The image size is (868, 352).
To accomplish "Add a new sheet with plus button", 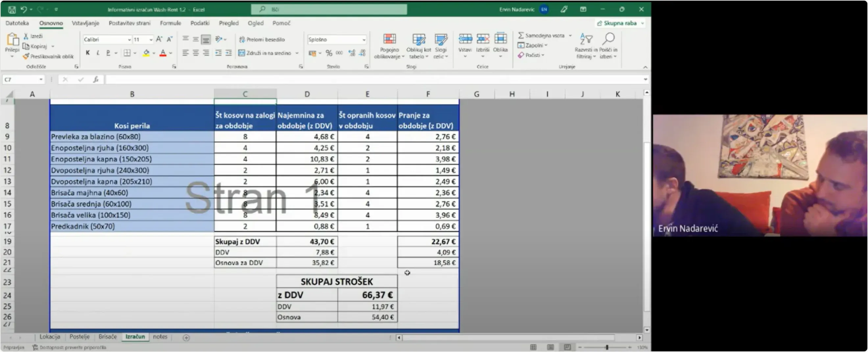I will click(186, 338).
